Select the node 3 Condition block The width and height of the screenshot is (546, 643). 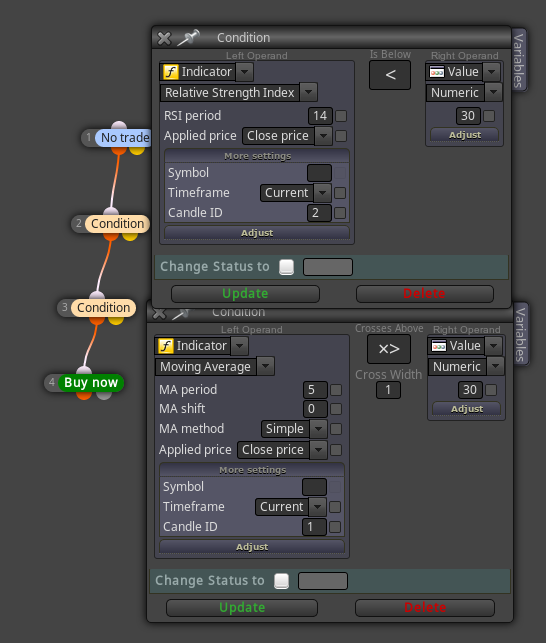[x=103, y=308]
